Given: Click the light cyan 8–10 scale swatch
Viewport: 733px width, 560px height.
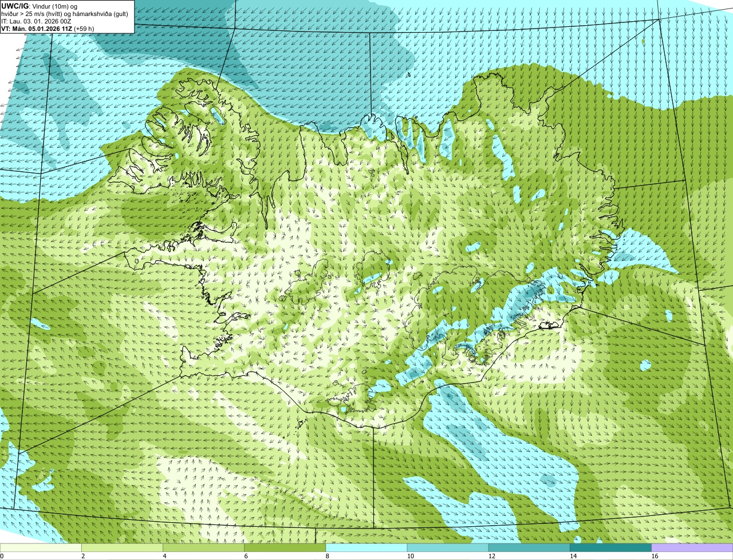Looking at the screenshot, I should [366, 547].
